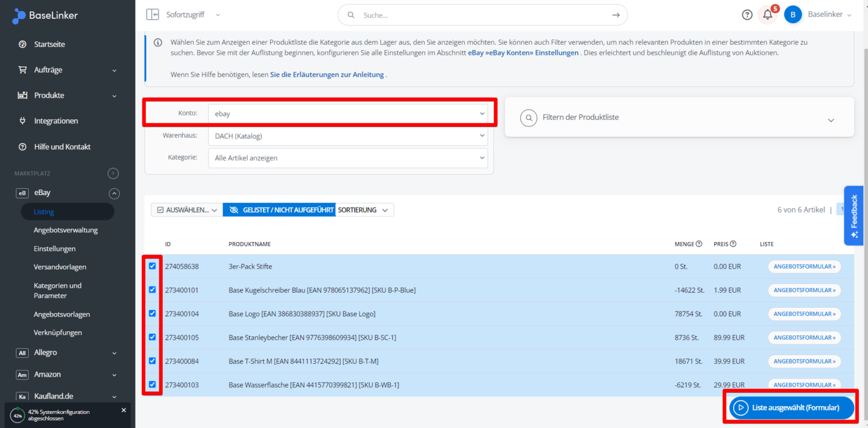Image resolution: width=868 pixels, height=428 pixels.
Task: Untick the Base Wasserflasche checkbox
Action: pyautogui.click(x=152, y=384)
